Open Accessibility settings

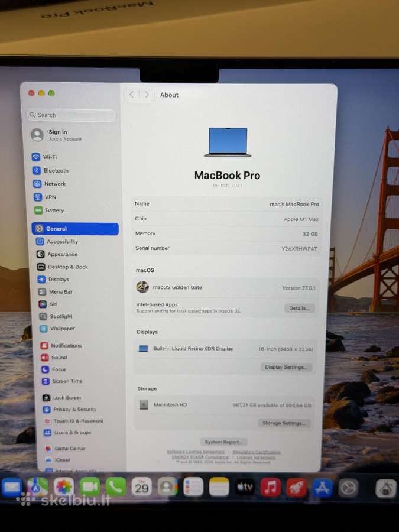(57, 242)
